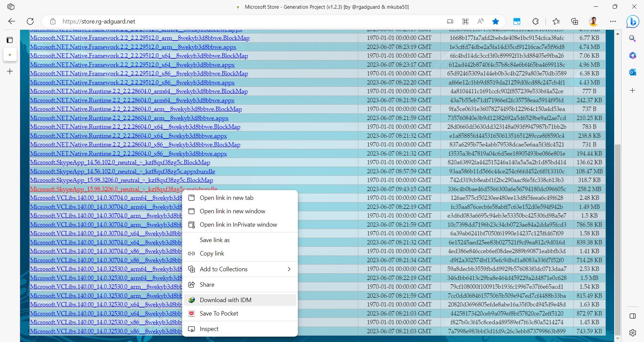
Task: Go back to previous page
Action: [12, 21]
